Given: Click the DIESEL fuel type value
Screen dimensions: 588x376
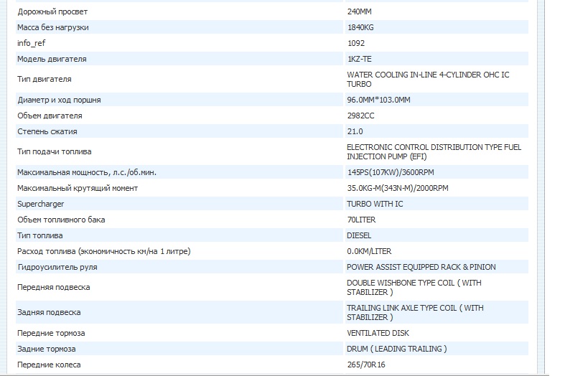Looking at the screenshot, I should (x=359, y=235).
